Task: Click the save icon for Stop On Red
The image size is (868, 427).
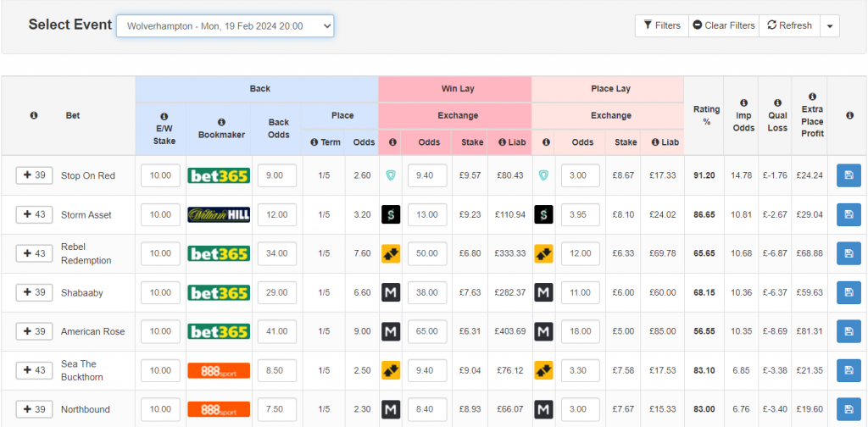Action: (x=849, y=175)
